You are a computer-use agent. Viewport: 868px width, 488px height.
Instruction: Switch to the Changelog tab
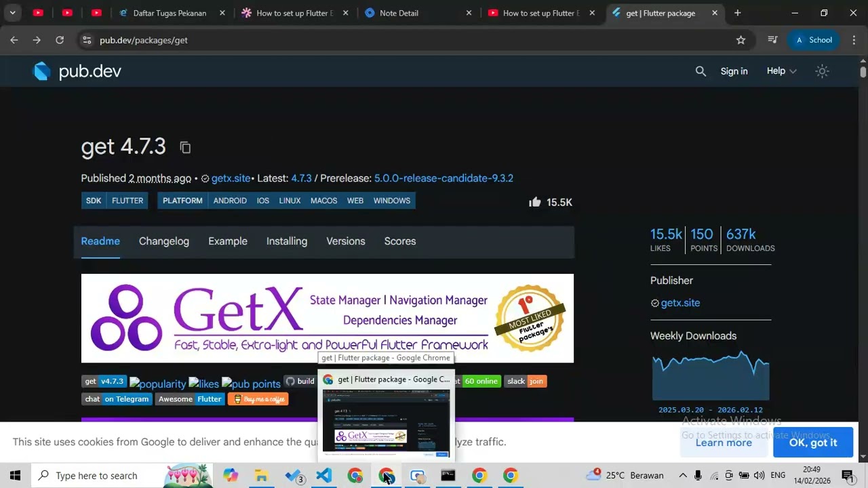pos(164,241)
